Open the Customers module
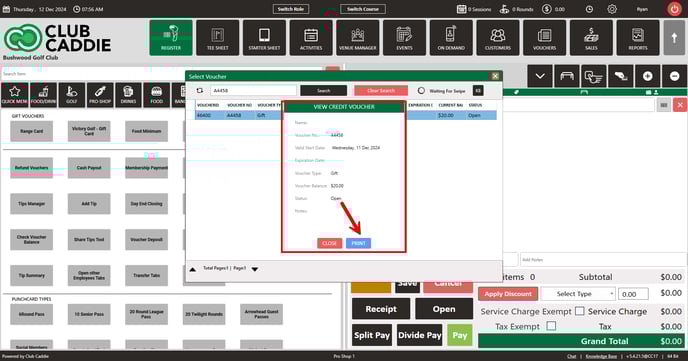The height and width of the screenshot is (361, 688). click(x=498, y=38)
